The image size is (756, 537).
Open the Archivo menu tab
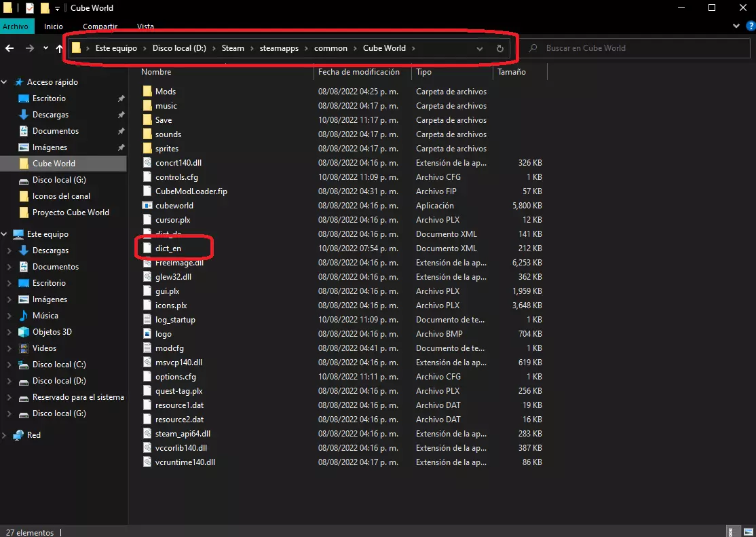[16, 26]
